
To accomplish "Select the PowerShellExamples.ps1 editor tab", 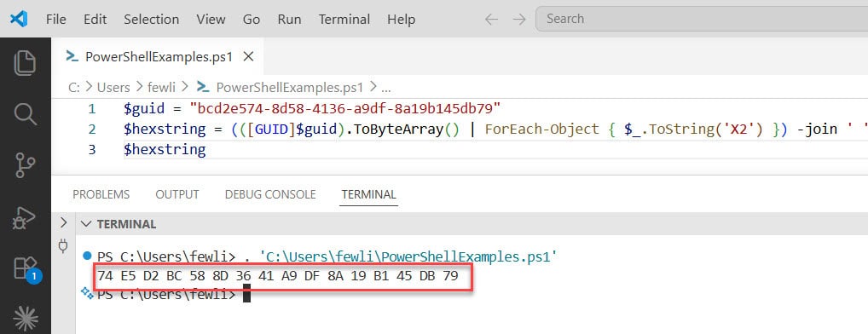I will coord(158,56).
